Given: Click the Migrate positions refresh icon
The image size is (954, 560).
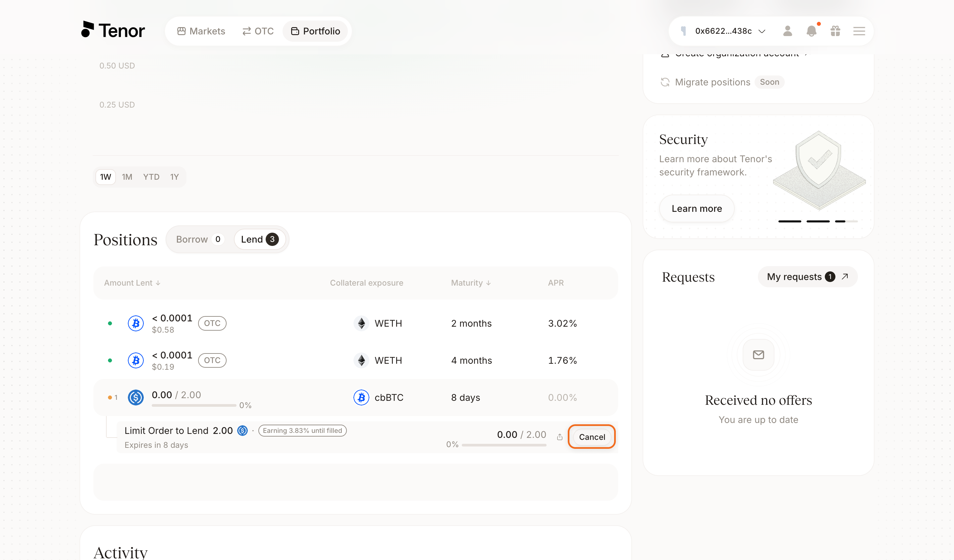Looking at the screenshot, I should coord(665,82).
